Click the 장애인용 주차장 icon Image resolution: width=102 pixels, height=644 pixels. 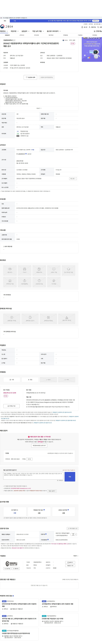(x=12, y=319)
